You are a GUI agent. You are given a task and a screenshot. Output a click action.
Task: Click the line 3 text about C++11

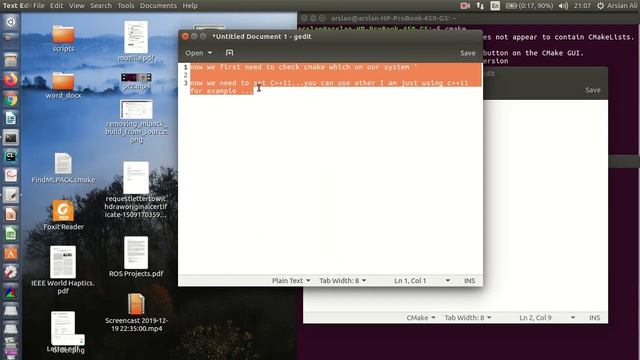pyautogui.click(x=329, y=87)
